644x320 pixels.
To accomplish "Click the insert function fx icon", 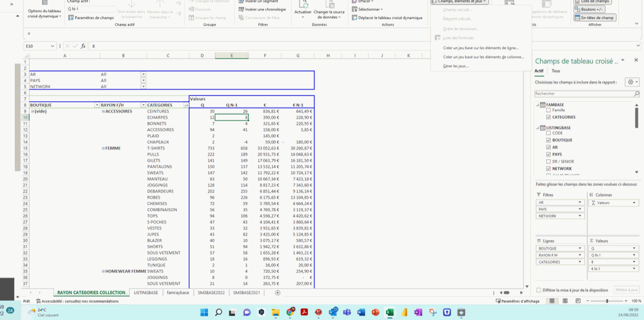I will (x=83, y=46).
